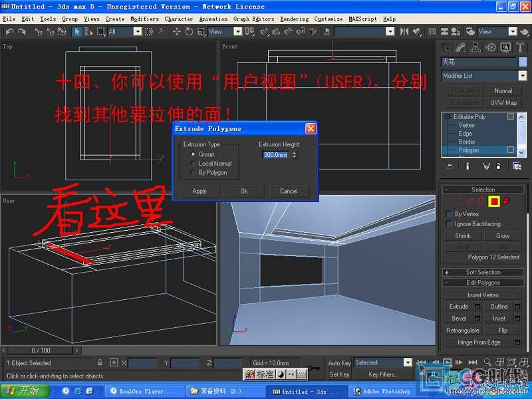Open the Hierarchy command panel tab
This screenshot has width=532, height=399.
pos(475,47)
